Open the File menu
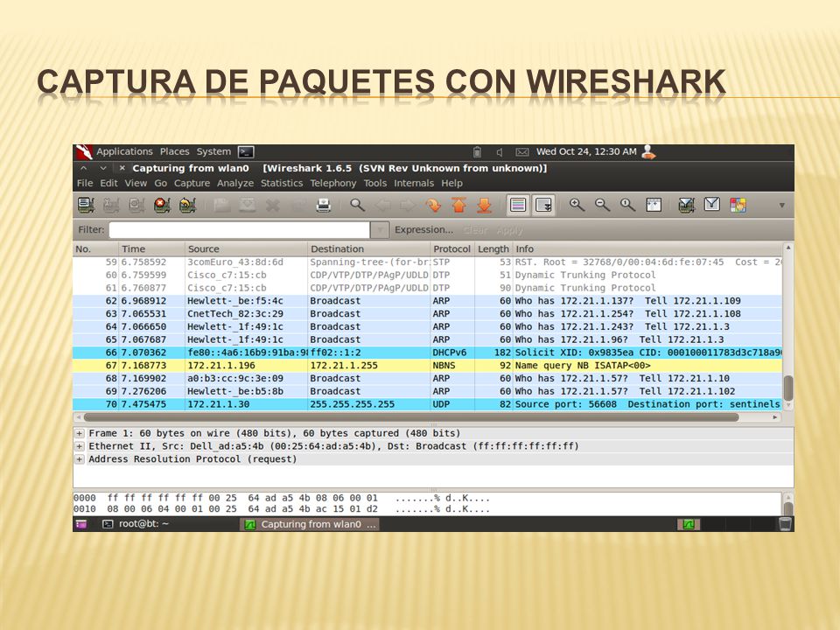Screen dimensions: 840x630 [85, 183]
